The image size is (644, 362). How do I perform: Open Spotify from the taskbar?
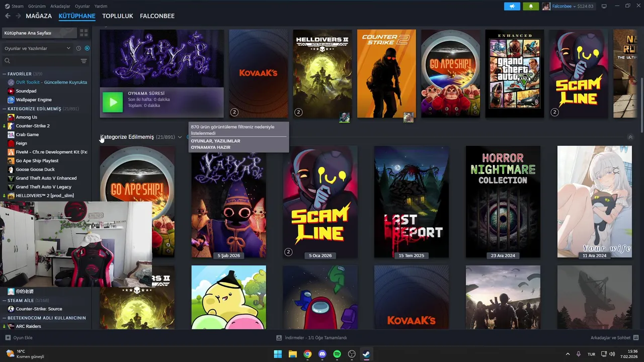click(x=337, y=354)
